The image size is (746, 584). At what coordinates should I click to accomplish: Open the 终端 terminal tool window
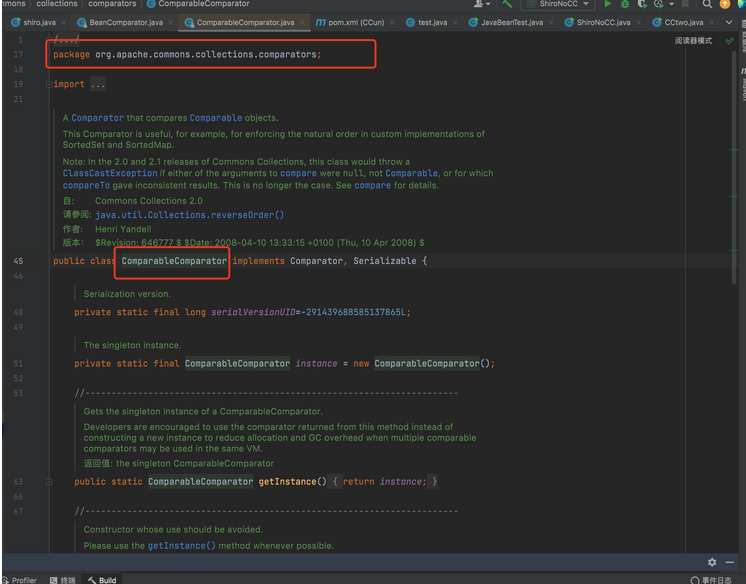point(62,580)
